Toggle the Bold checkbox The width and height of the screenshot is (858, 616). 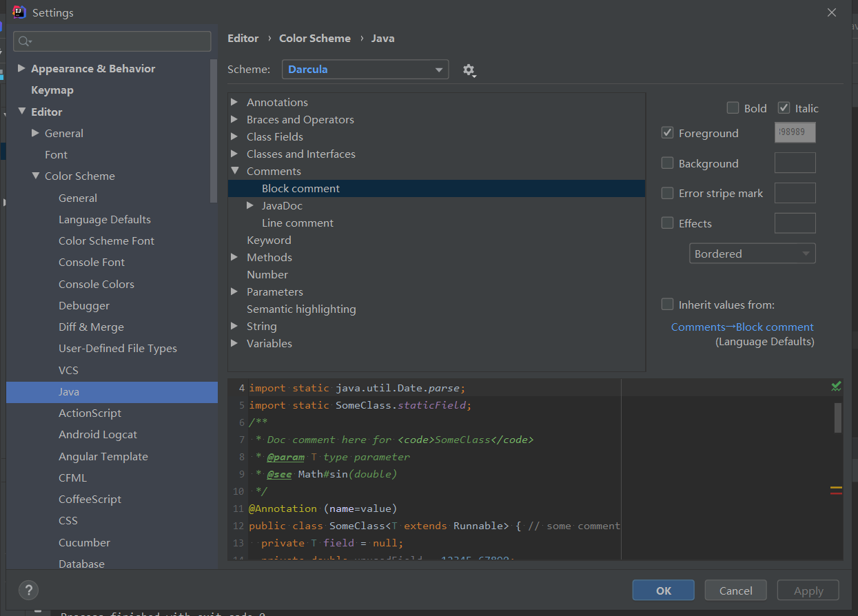click(733, 108)
